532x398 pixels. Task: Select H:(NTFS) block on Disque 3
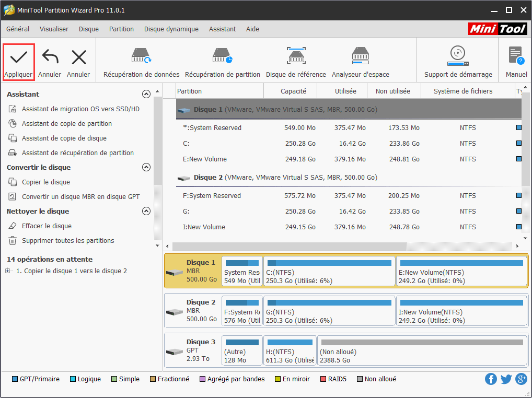290,350
